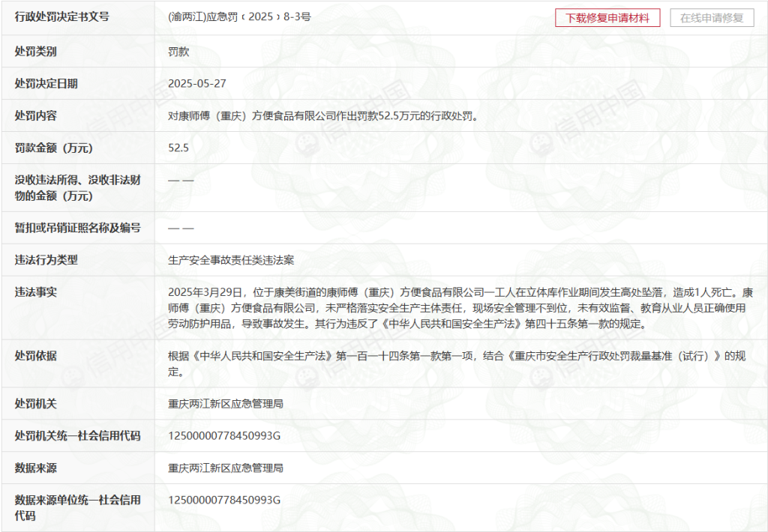The height and width of the screenshot is (532, 768).
Task: Click the 数据来源单位统一社会信用代码 label
Action: [x=78, y=507]
